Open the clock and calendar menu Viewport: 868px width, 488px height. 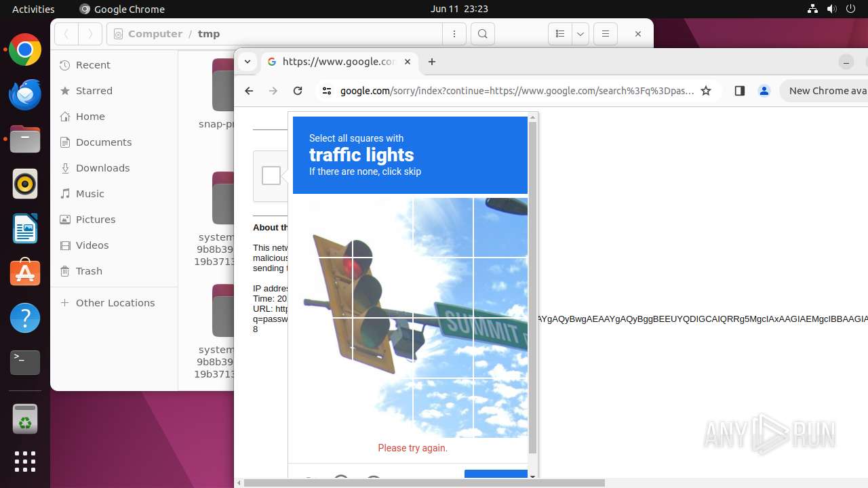(x=459, y=9)
